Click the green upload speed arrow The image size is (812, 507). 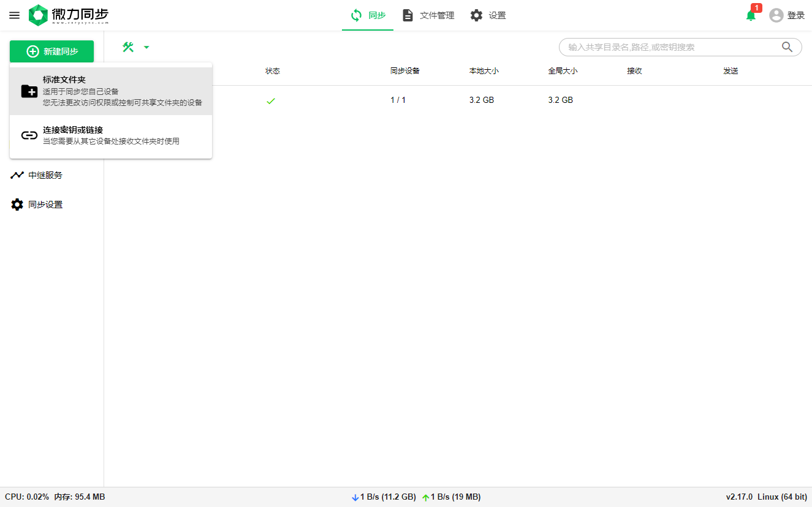(425, 498)
